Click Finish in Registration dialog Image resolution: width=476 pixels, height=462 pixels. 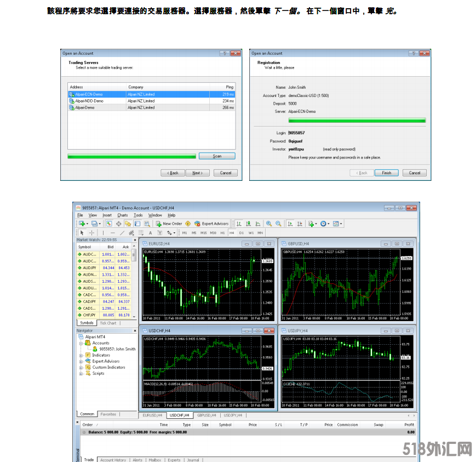click(x=387, y=173)
